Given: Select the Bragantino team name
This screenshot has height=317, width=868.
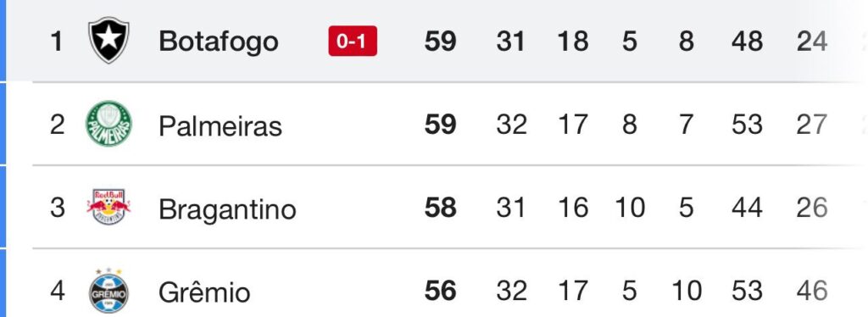Looking at the screenshot, I should coord(227,209).
